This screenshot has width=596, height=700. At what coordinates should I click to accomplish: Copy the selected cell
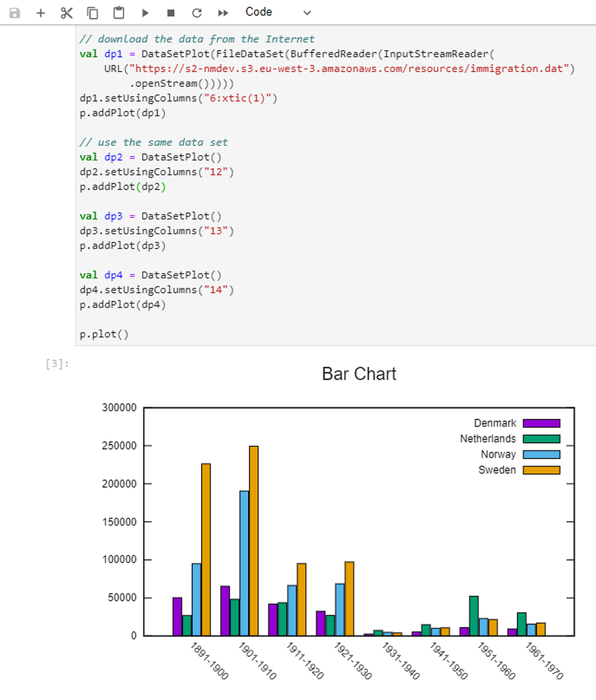click(x=93, y=13)
